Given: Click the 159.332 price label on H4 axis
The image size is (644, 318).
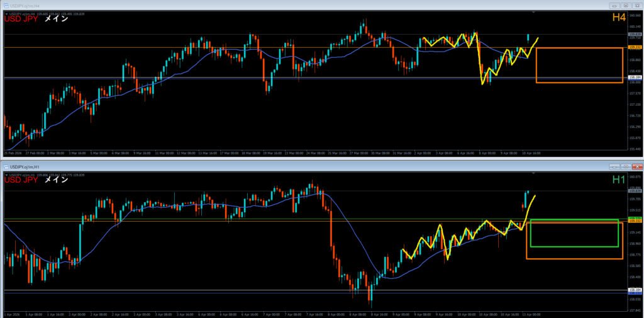Looking at the screenshot, I should (635, 47).
